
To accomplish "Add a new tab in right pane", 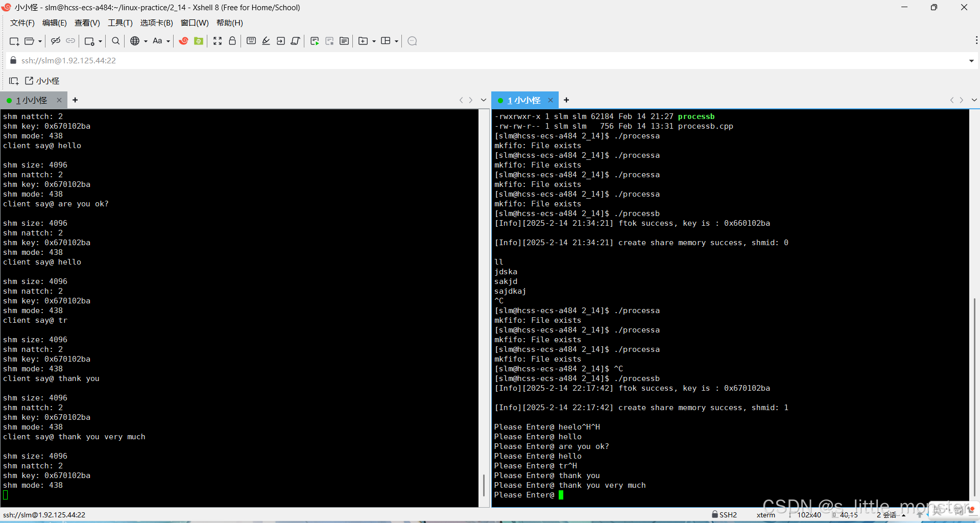I will (566, 100).
